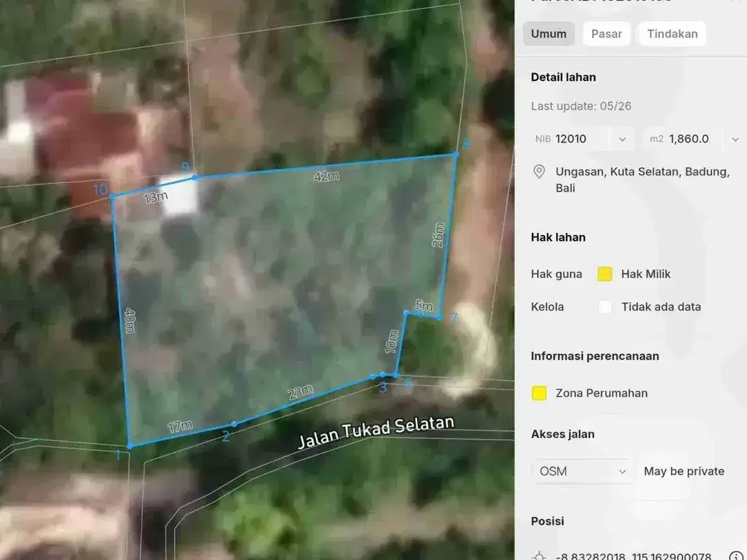Open the Pasar tab
The width and height of the screenshot is (747, 560).
pyautogui.click(x=607, y=34)
